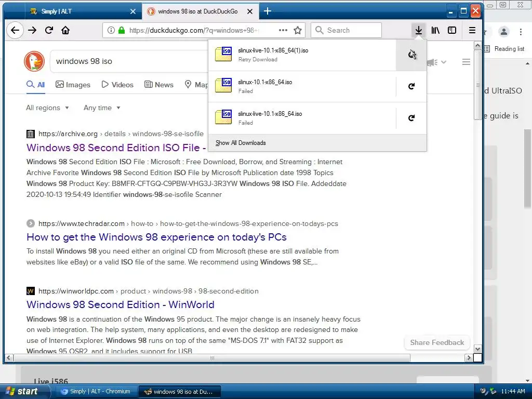Click the browser Search field

tap(346, 30)
